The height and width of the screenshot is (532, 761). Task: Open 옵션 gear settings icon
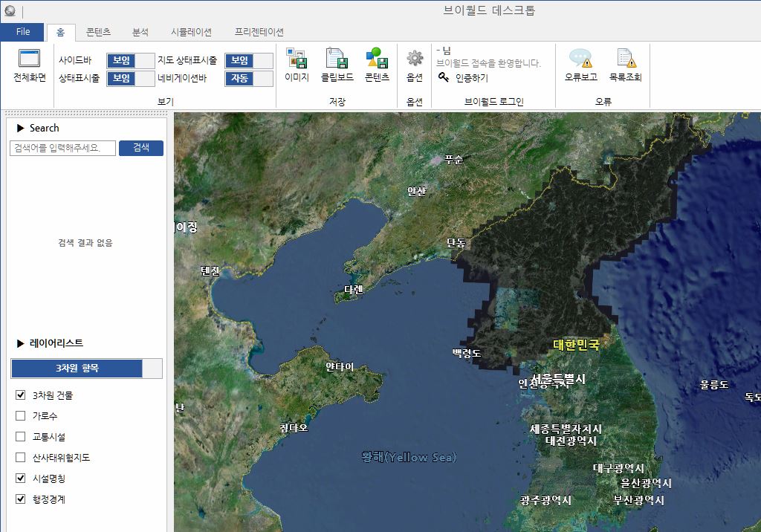point(415,58)
